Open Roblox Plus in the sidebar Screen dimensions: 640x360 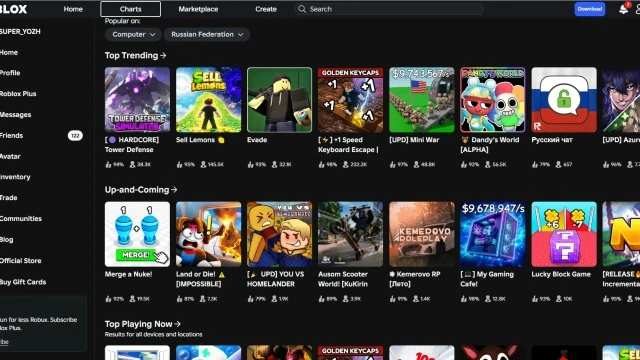(x=18, y=94)
